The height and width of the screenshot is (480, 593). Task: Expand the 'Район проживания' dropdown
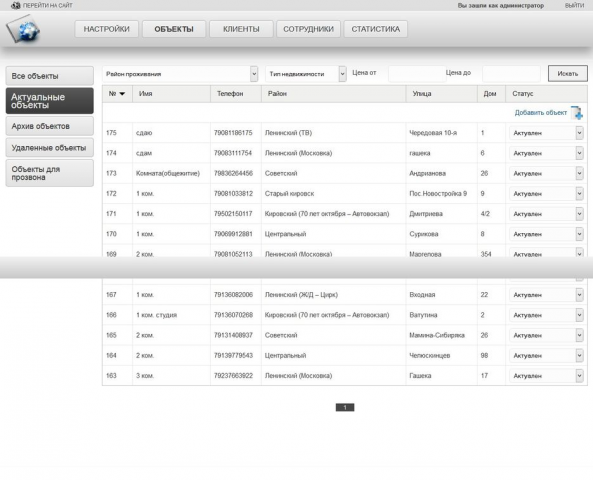click(180, 74)
